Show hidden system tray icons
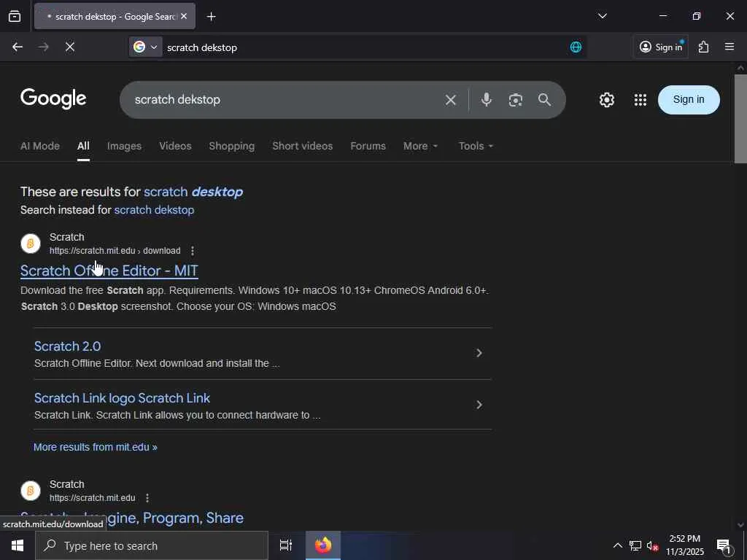The image size is (747, 560). (617, 545)
